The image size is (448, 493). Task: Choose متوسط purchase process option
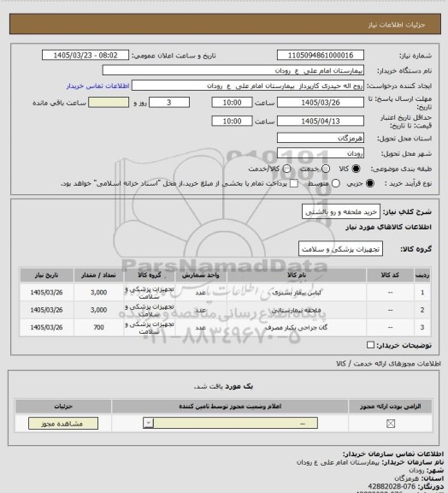[336, 183]
